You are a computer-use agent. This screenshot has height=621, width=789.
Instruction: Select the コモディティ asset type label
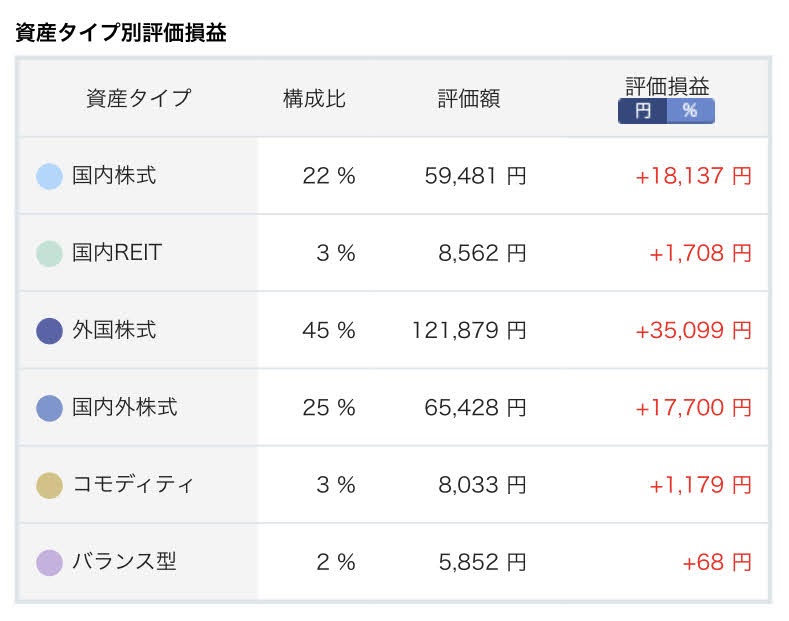[x=133, y=485]
